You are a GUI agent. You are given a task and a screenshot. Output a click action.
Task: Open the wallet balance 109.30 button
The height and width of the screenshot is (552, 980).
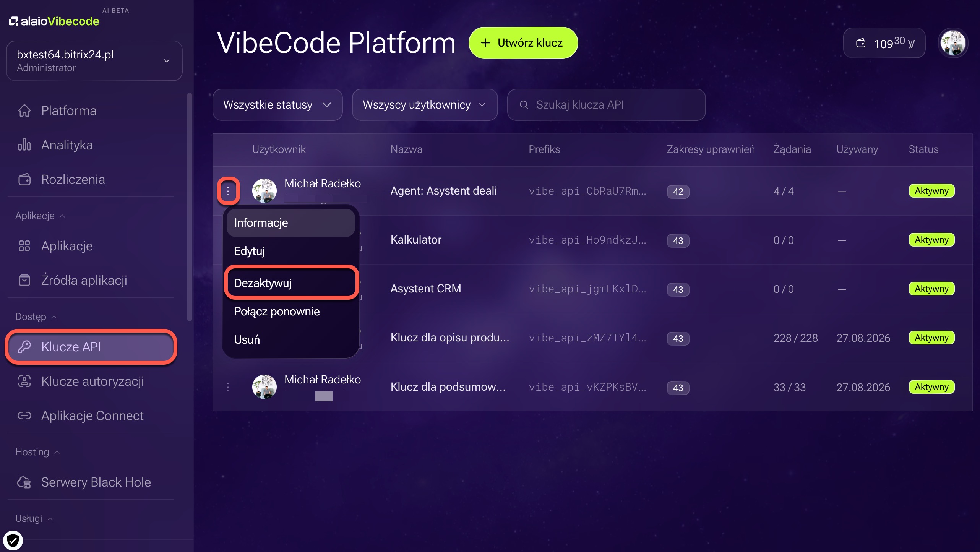click(884, 43)
